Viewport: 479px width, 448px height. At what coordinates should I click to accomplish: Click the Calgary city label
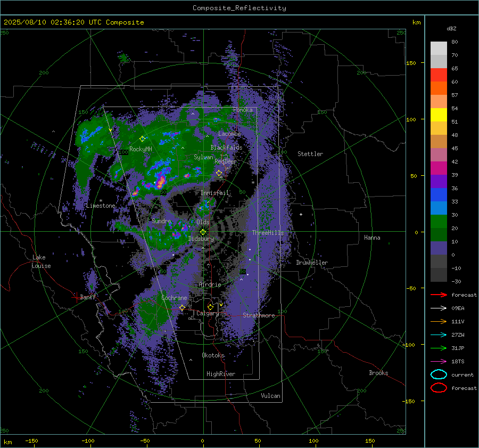pyautogui.click(x=208, y=313)
